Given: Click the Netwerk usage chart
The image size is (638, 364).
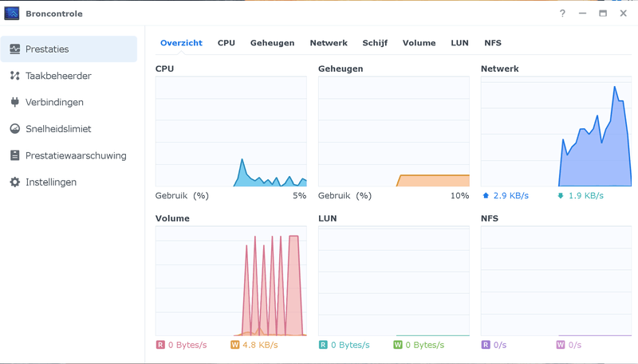Looking at the screenshot, I should [x=556, y=131].
